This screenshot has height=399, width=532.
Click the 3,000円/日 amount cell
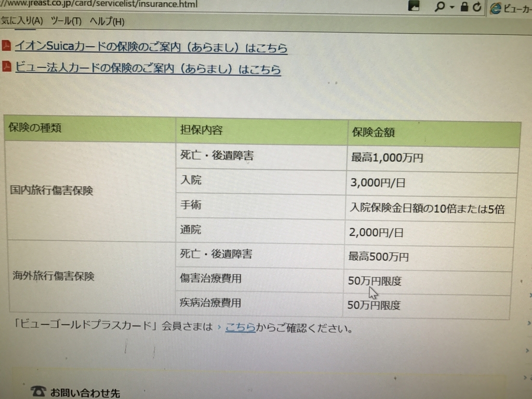coord(432,183)
